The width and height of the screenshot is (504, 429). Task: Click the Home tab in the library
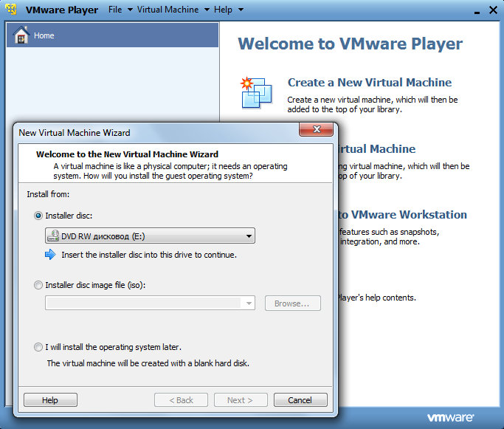point(112,35)
